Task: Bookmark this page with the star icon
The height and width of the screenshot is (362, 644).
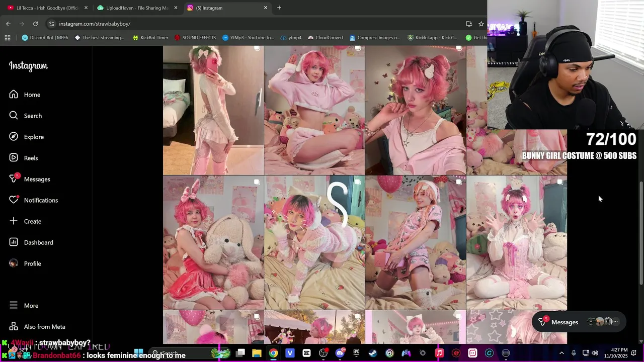Action: tap(481, 24)
